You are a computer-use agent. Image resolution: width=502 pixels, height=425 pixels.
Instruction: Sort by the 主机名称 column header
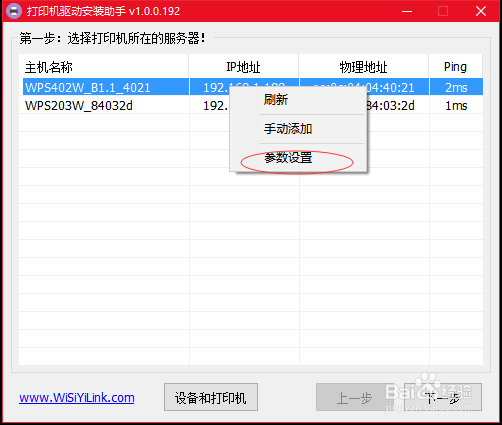[x=104, y=67]
